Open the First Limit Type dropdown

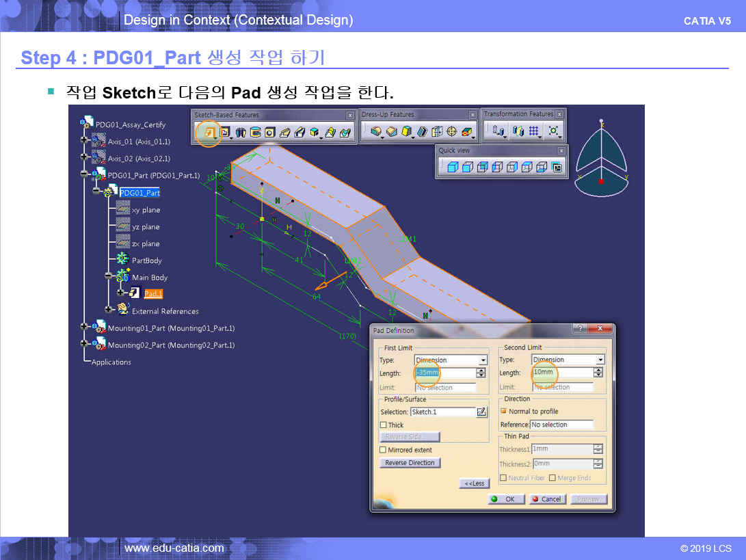pos(483,360)
